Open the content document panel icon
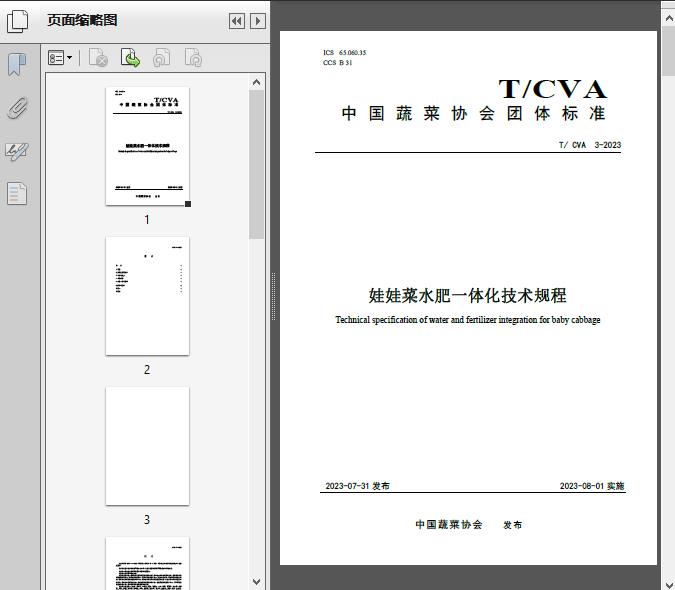 [17, 194]
